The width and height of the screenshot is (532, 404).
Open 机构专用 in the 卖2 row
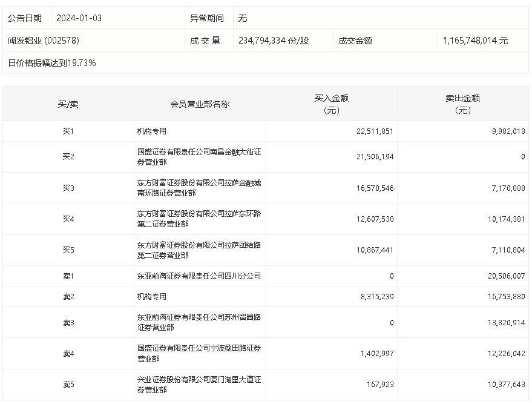(152, 297)
